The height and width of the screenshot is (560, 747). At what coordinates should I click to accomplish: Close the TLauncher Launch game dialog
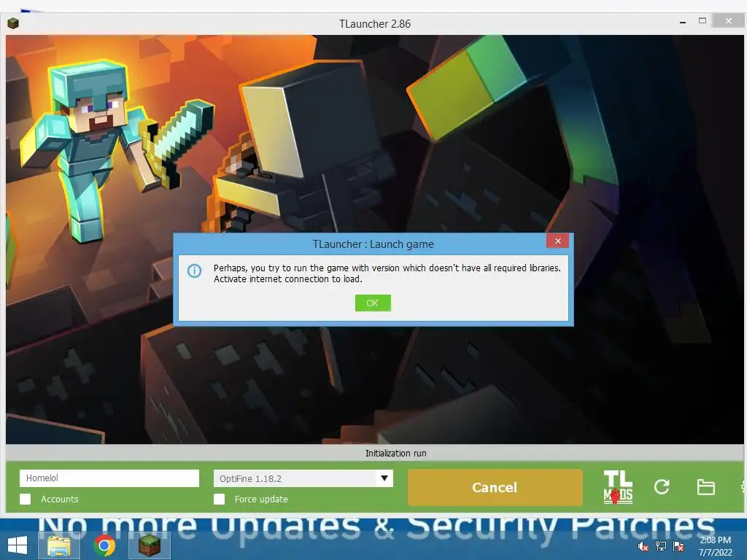point(558,241)
